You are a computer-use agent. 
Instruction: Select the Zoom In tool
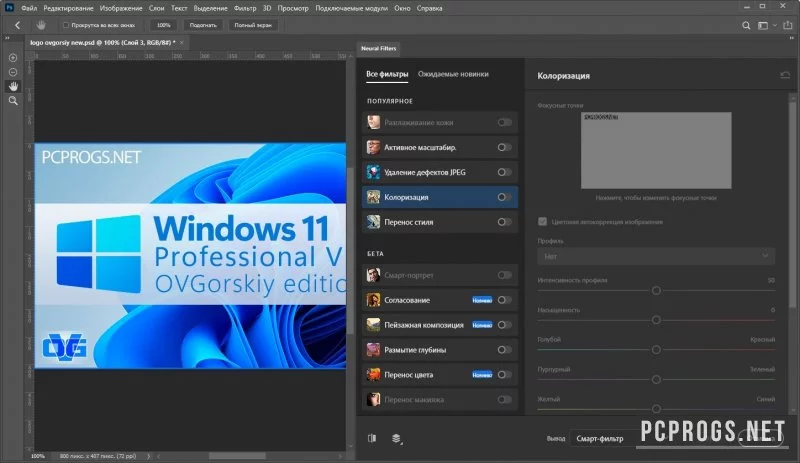point(13,58)
